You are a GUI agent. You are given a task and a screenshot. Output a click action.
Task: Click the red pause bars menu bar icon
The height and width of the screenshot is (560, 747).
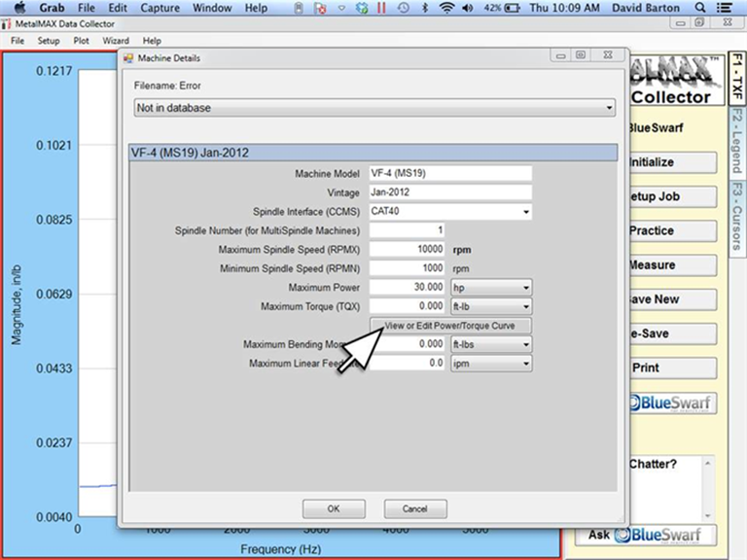pos(381,8)
